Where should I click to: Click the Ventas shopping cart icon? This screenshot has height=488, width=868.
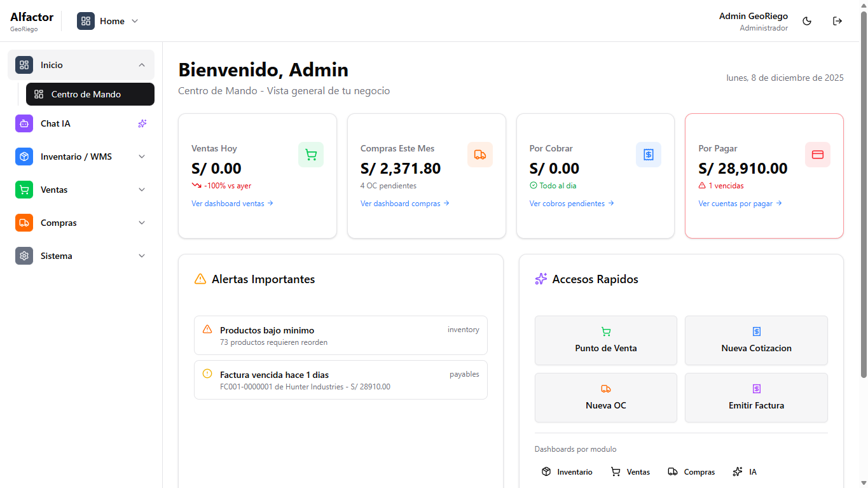pos(24,189)
